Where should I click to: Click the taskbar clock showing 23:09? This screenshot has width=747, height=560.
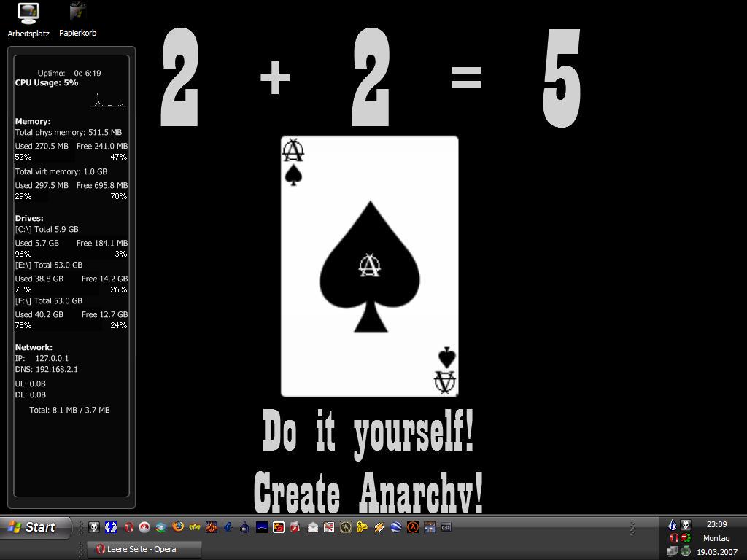tap(716, 524)
